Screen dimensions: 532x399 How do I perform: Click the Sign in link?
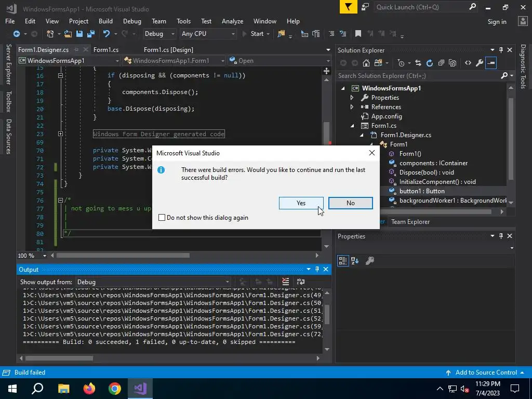point(497,22)
